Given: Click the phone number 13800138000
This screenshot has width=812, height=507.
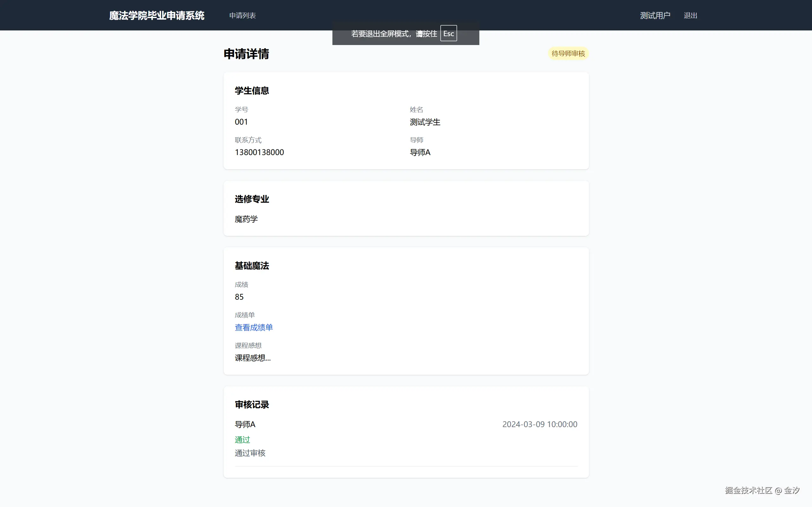Looking at the screenshot, I should [259, 152].
